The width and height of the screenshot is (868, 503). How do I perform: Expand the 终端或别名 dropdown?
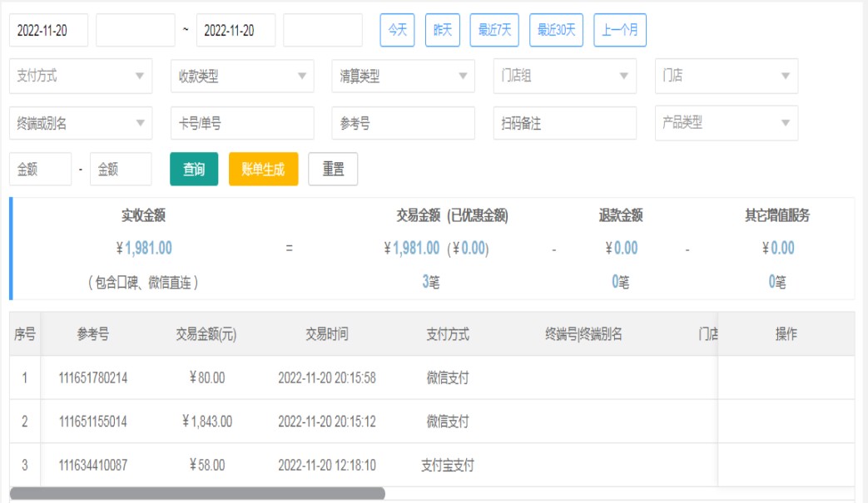point(81,123)
